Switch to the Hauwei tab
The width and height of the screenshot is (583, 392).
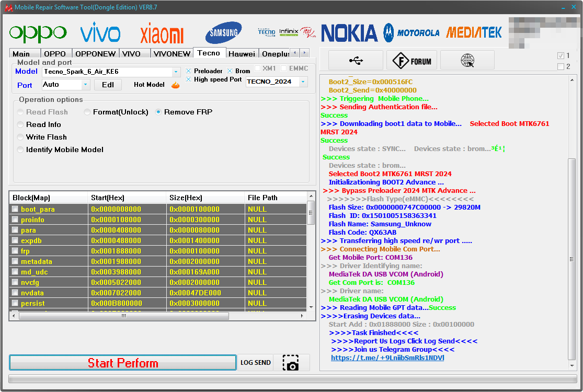point(242,54)
